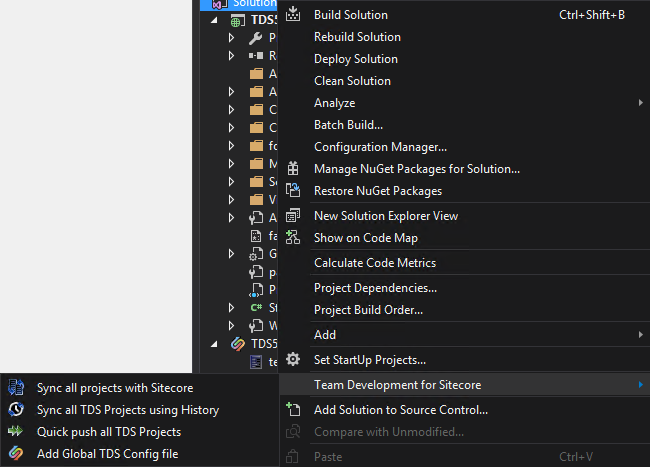Image resolution: width=650 pixels, height=467 pixels.
Task: Click the Add Solution to Source Control icon
Action: coord(293,409)
